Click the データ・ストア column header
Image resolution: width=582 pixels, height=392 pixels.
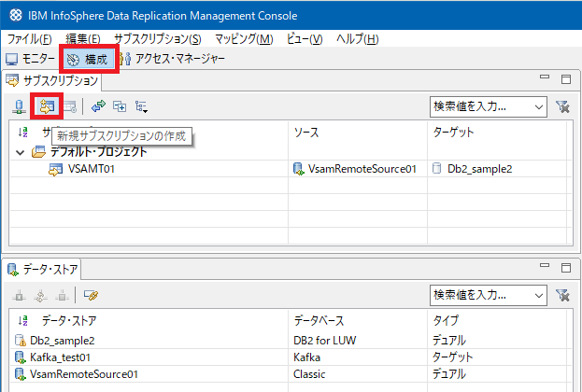[69, 321]
